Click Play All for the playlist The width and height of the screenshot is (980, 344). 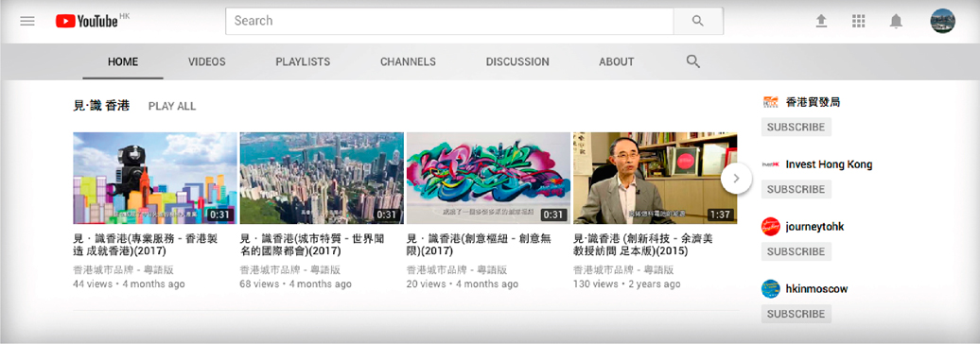172,106
